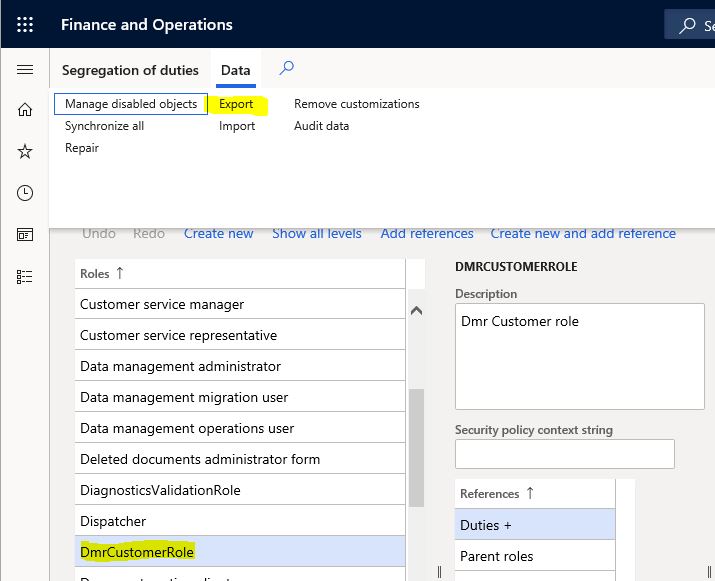This screenshot has height=581, width=715.
Task: Click the Description text box
Action: click(x=580, y=356)
